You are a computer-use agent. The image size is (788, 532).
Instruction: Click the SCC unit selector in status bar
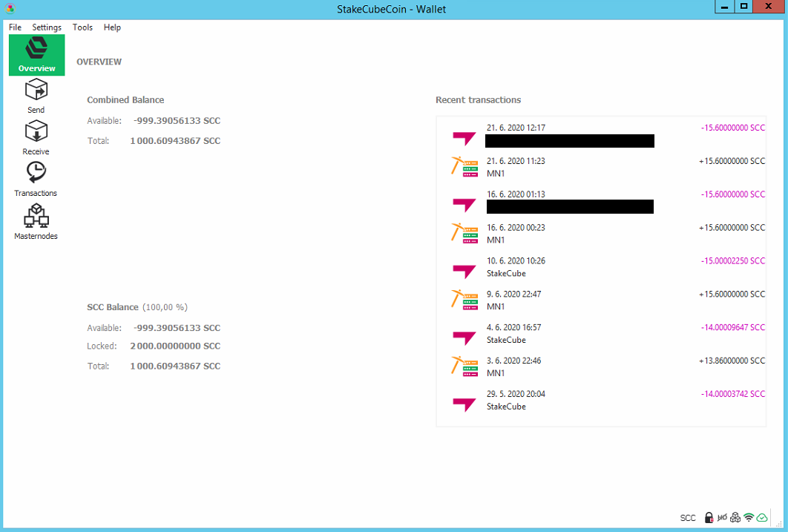point(688,518)
